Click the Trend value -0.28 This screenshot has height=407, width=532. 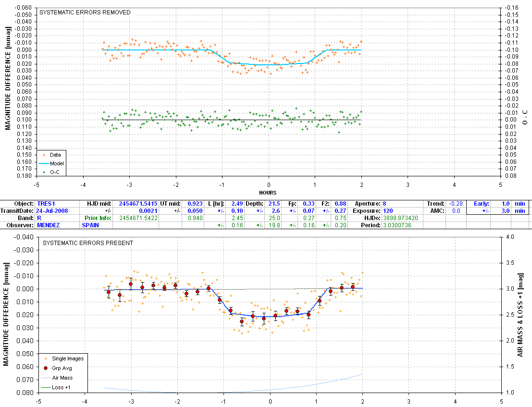pyautogui.click(x=456, y=204)
